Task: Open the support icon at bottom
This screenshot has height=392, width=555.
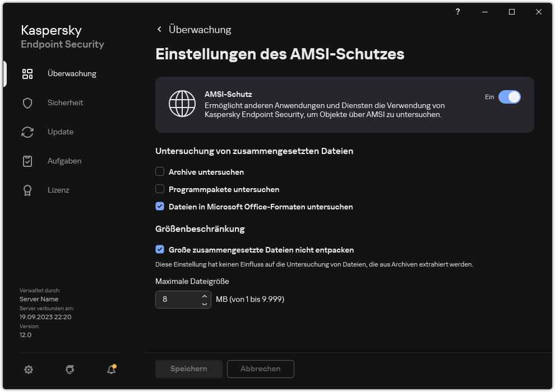Action: [x=70, y=370]
